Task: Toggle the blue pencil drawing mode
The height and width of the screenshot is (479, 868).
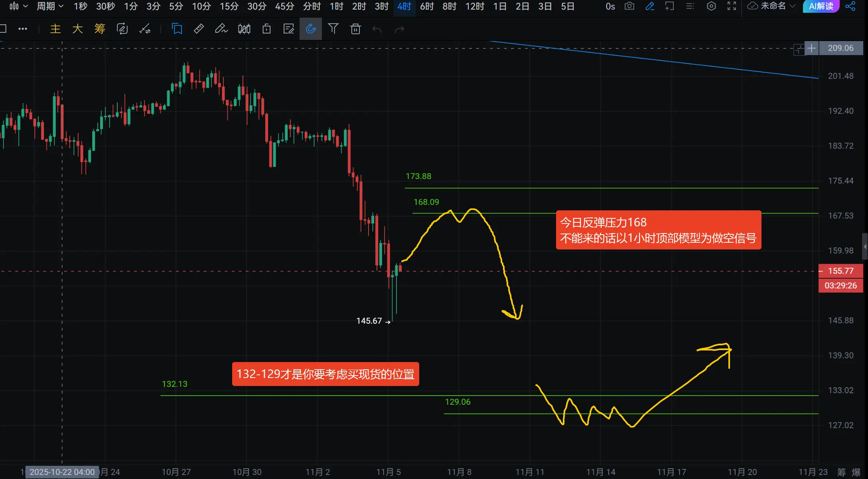Action: click(650, 6)
